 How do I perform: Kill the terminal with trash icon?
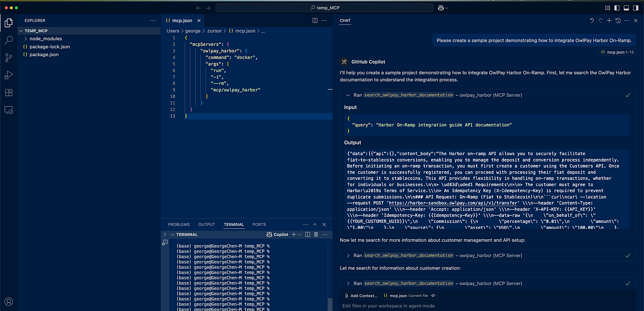316,234
